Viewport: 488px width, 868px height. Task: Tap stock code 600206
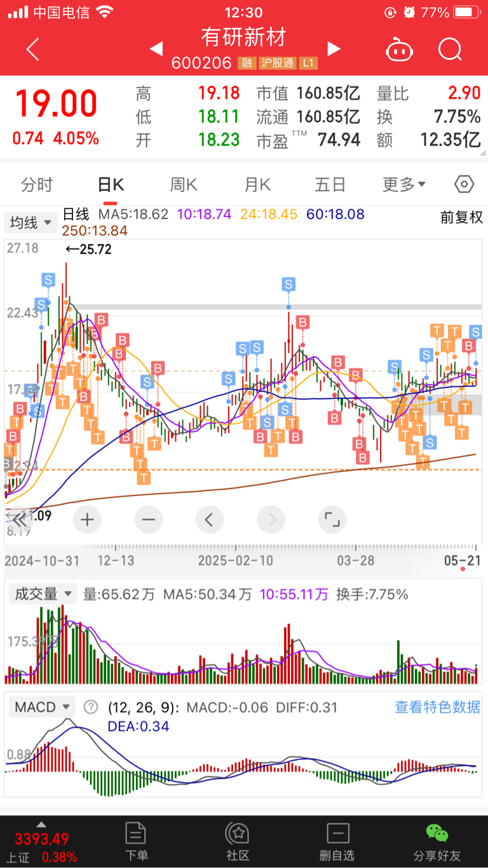[x=202, y=63]
